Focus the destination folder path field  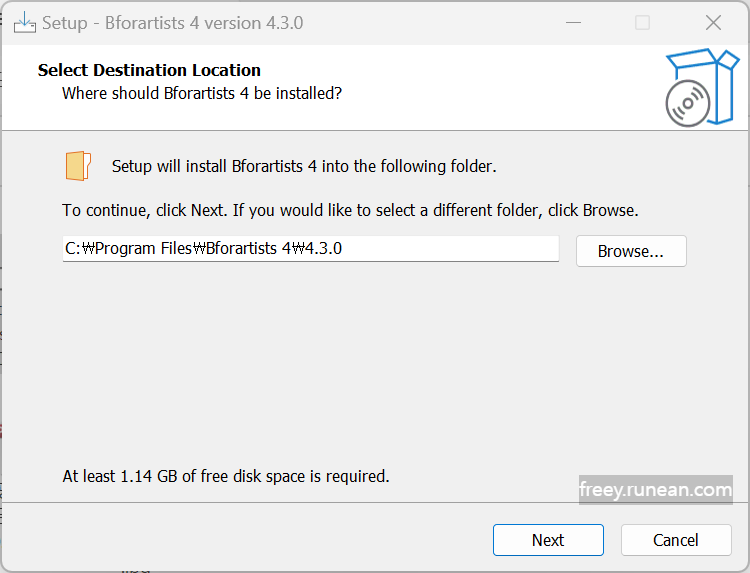310,249
